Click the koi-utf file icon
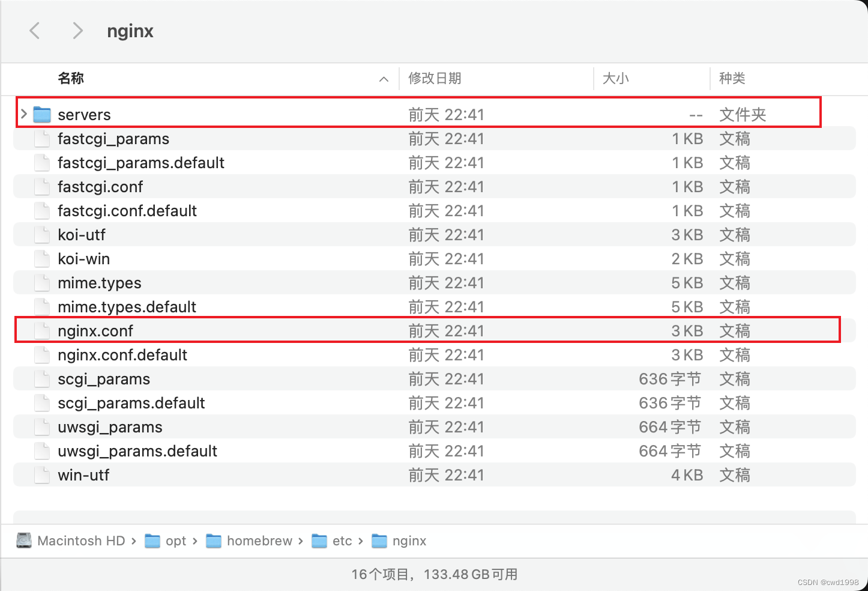 (x=42, y=235)
